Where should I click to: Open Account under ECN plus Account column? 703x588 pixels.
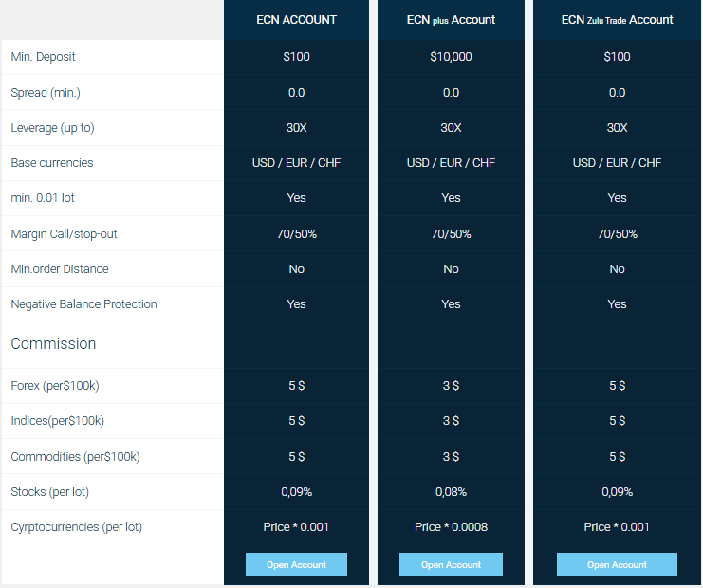click(451, 564)
